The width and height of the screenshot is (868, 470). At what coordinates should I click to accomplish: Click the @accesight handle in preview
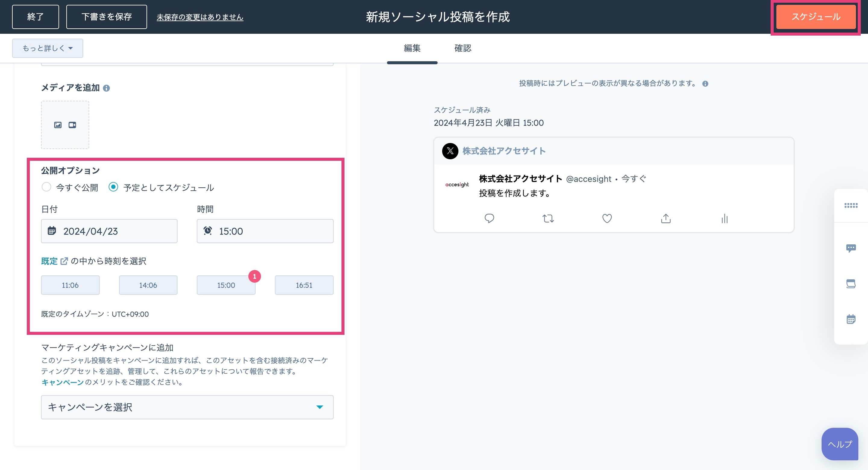(588, 179)
